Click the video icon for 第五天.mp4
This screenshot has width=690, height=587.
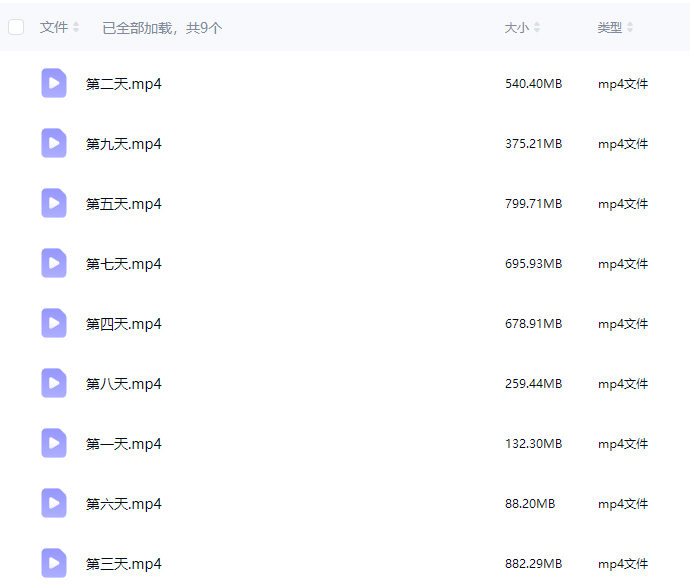click(54, 204)
